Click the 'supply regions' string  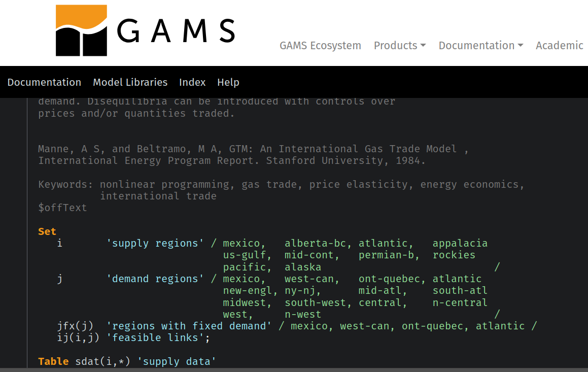[155, 244]
